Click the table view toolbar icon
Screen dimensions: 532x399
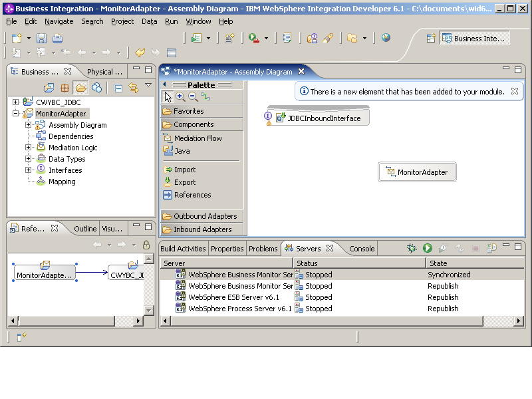172,53
